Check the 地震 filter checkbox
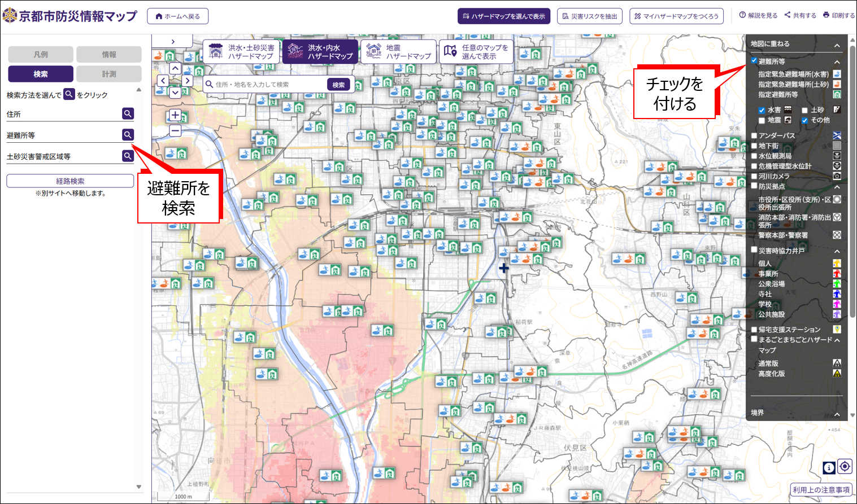 [762, 120]
